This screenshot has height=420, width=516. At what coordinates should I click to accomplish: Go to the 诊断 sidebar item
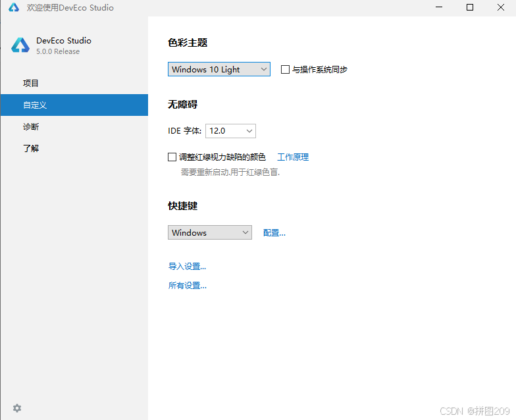click(x=74, y=126)
